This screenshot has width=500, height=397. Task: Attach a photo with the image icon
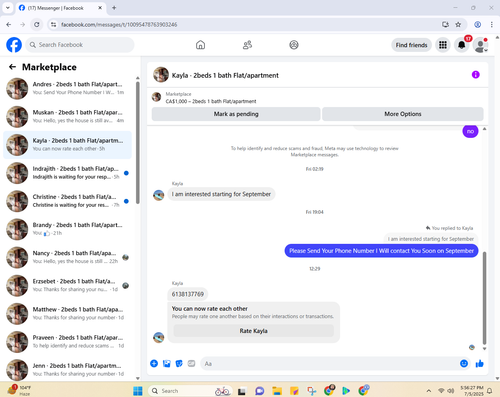(x=167, y=363)
